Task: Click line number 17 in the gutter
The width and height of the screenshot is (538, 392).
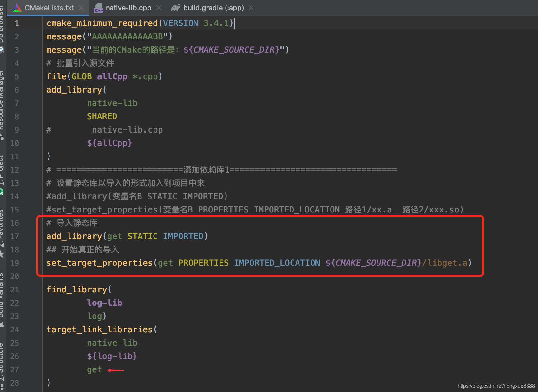Action: tap(15, 236)
